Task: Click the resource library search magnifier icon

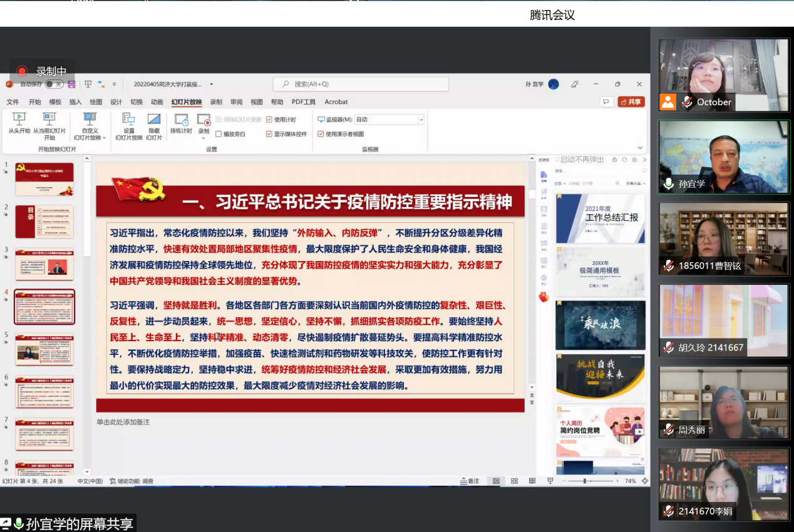Action: pyautogui.click(x=644, y=170)
